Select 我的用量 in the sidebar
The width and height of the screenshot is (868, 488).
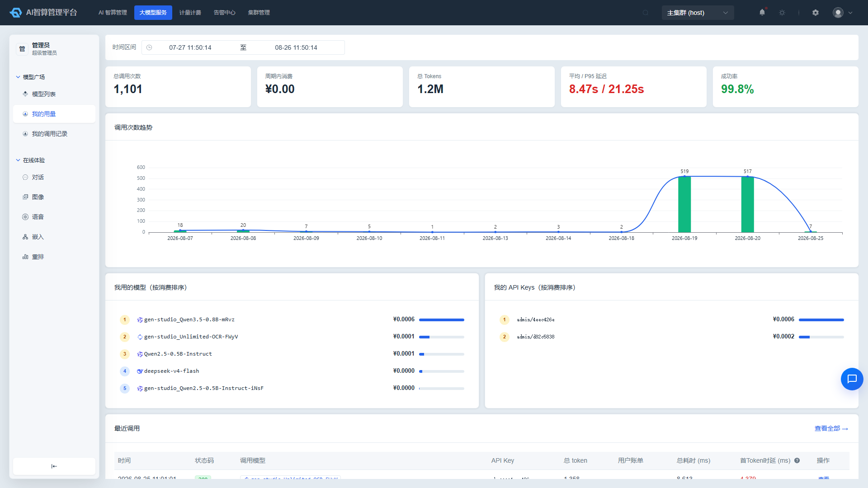click(54, 114)
